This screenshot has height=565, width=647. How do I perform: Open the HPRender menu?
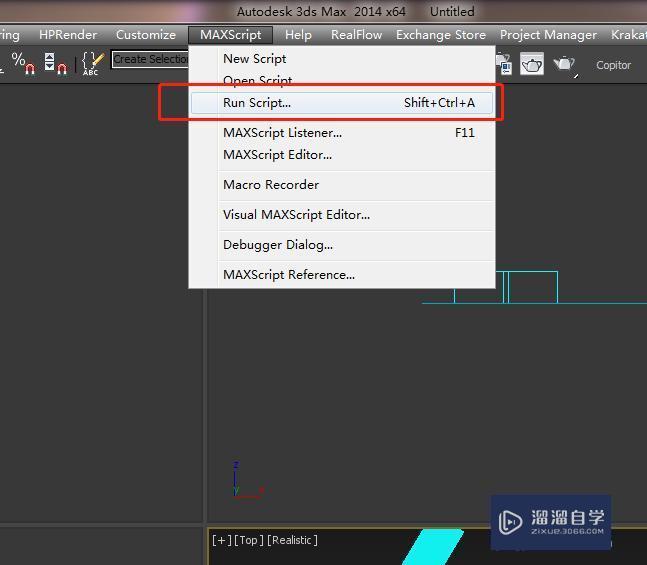click(x=68, y=35)
